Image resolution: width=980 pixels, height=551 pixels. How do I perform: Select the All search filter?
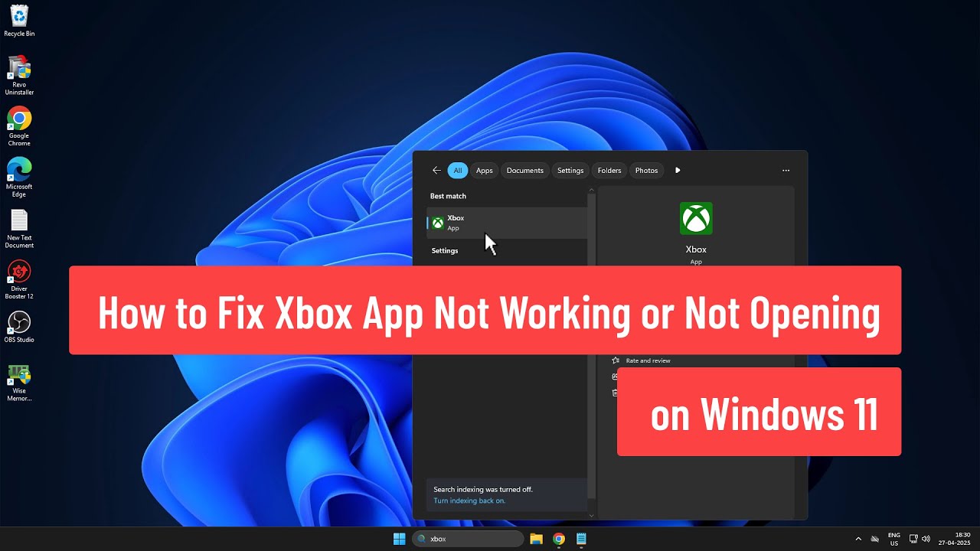[458, 171]
